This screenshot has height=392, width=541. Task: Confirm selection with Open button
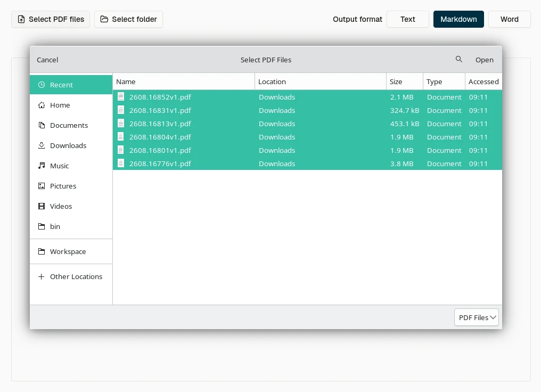[484, 60]
